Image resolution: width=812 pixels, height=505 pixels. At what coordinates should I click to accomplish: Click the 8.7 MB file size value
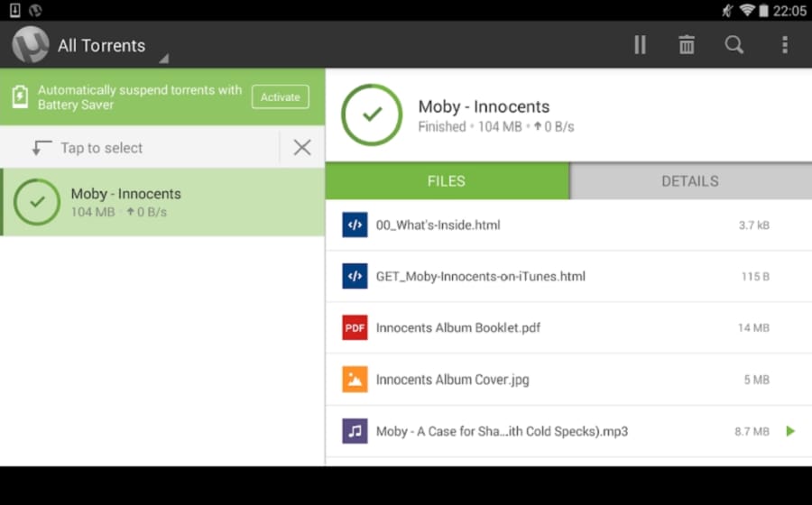pos(752,431)
